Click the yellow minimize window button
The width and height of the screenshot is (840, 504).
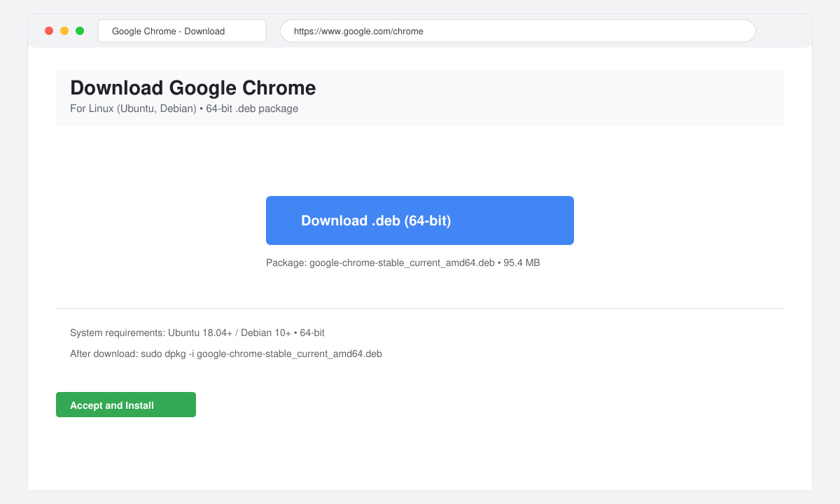(x=64, y=31)
